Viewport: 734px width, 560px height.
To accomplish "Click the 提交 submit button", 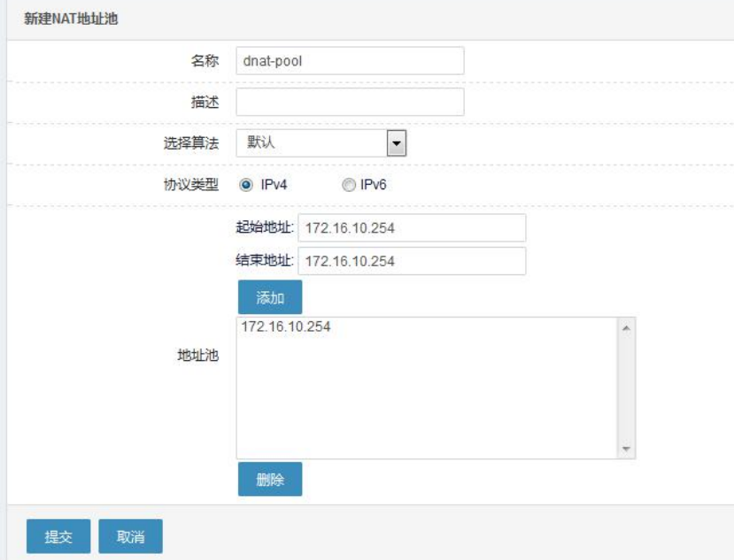I will [x=58, y=536].
